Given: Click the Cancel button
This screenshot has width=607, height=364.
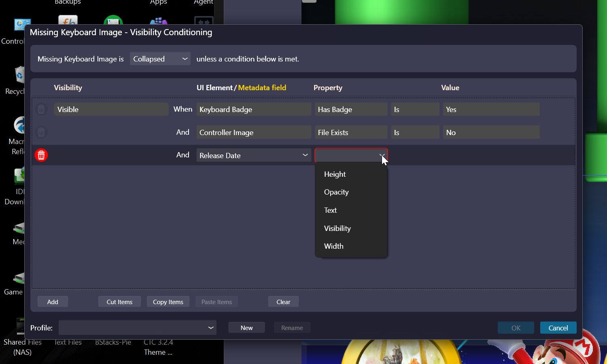Looking at the screenshot, I should [558, 328].
